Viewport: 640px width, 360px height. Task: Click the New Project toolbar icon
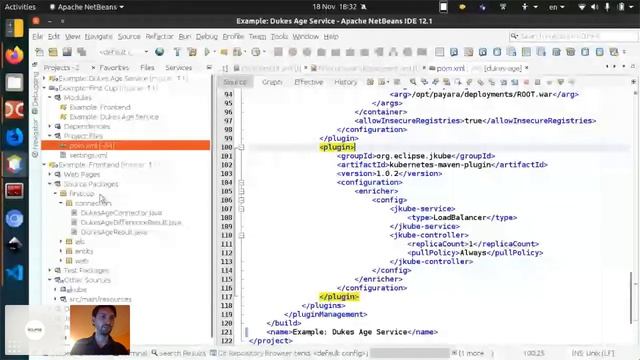point(53,52)
